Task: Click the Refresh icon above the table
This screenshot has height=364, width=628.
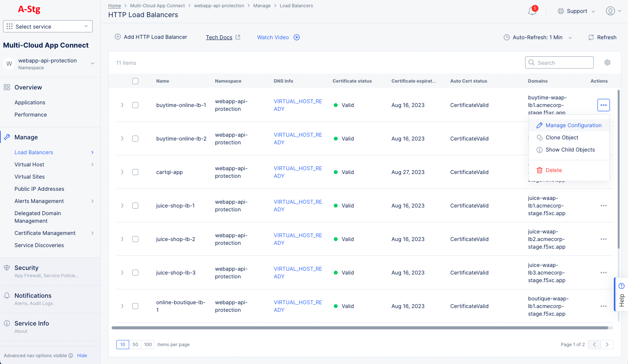Action: (x=591, y=37)
